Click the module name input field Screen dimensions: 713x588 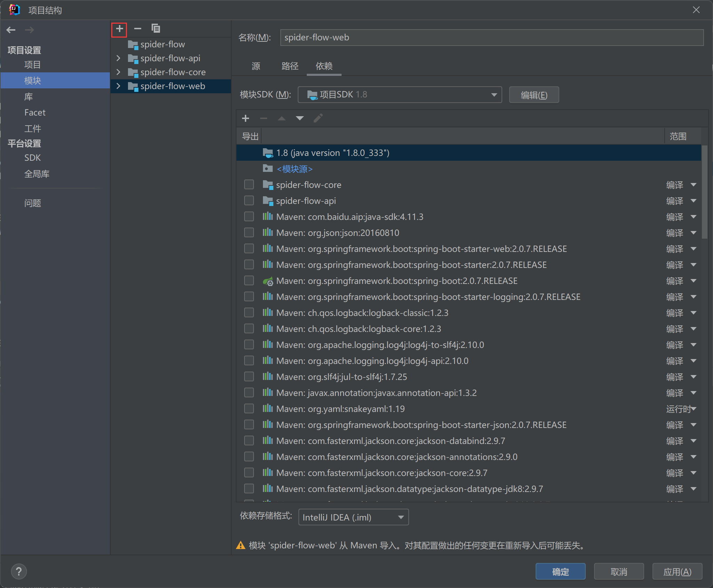pyautogui.click(x=492, y=38)
